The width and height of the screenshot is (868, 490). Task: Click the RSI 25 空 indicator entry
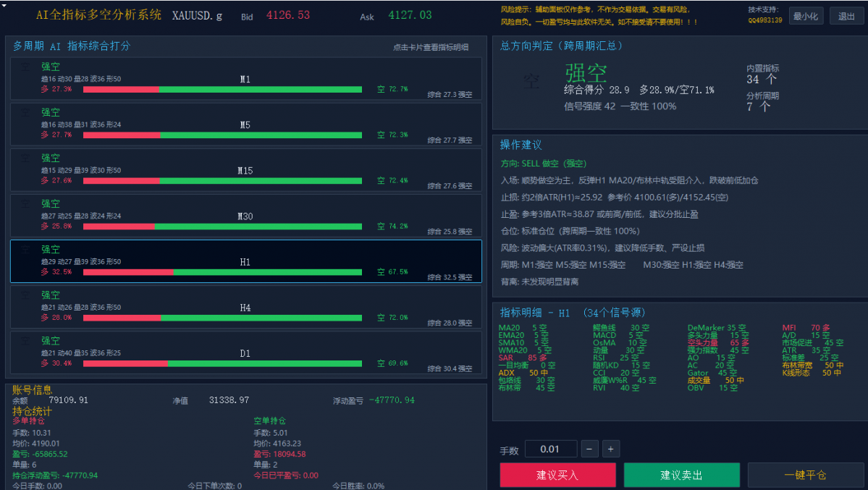click(615, 358)
